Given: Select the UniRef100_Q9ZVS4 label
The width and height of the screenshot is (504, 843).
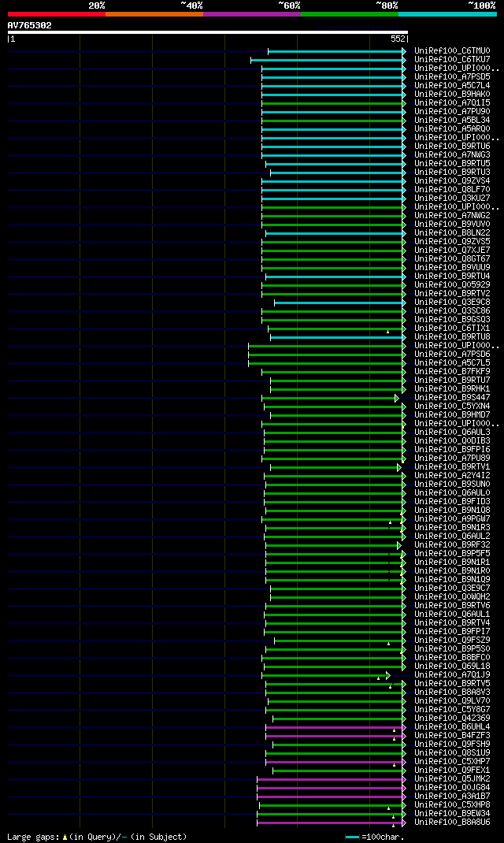Looking at the screenshot, I should click(452, 180).
